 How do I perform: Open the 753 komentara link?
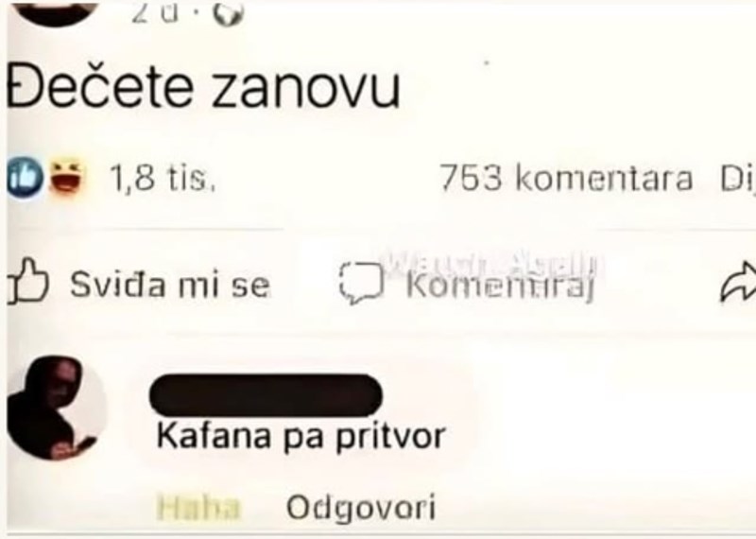566,179
